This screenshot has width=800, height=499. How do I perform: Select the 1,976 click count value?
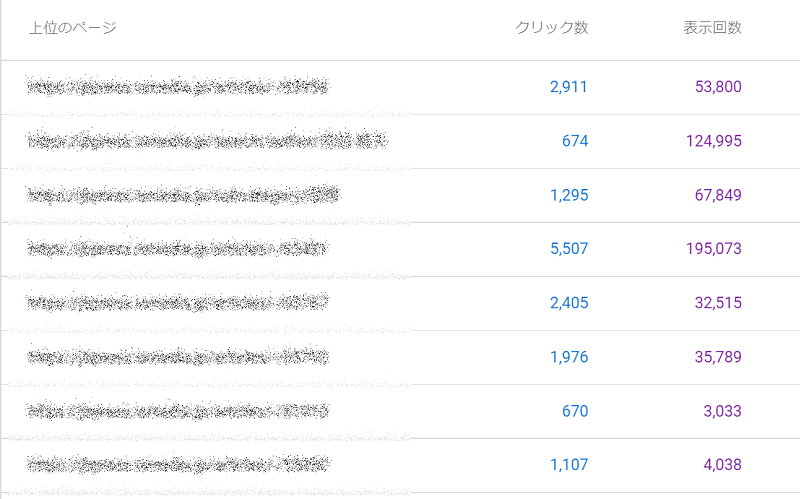(x=569, y=357)
